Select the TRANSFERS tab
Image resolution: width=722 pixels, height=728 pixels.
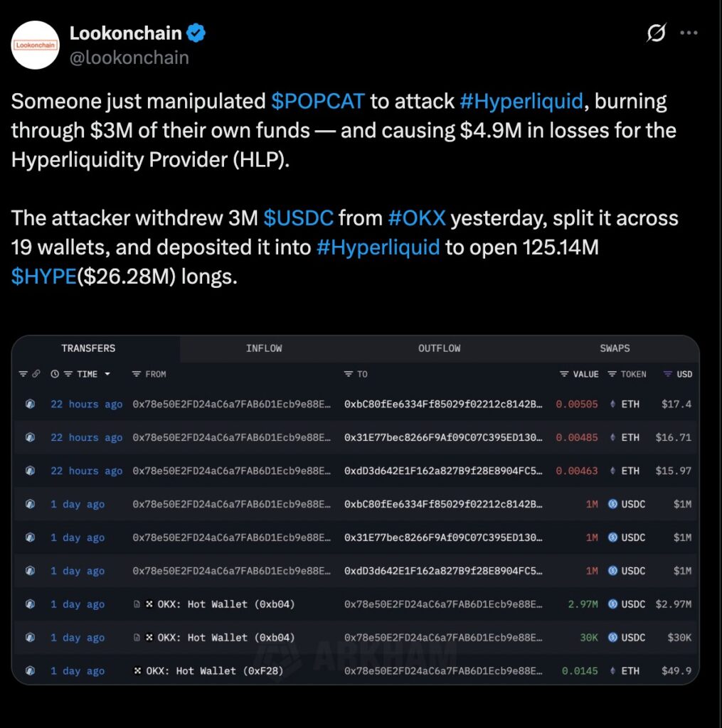(88, 348)
